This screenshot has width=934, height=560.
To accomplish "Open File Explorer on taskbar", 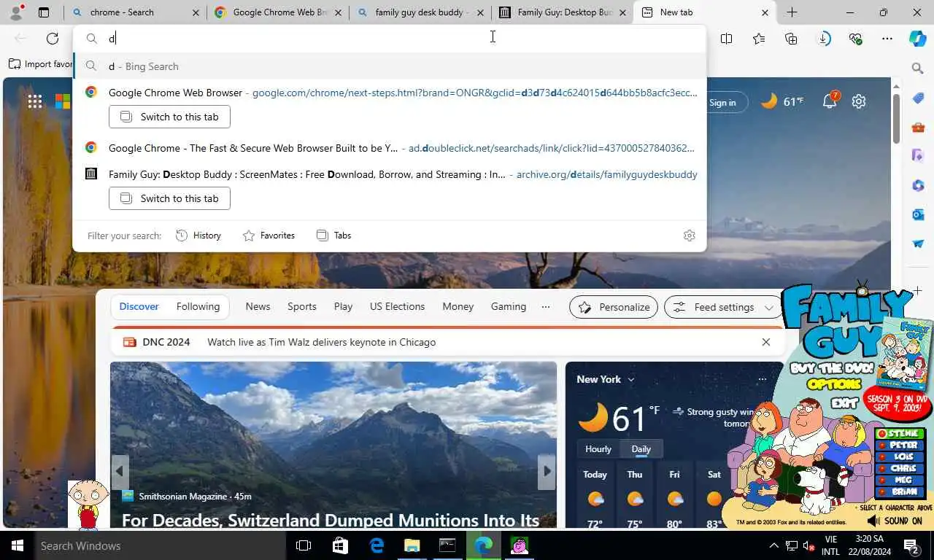I will pos(412,545).
